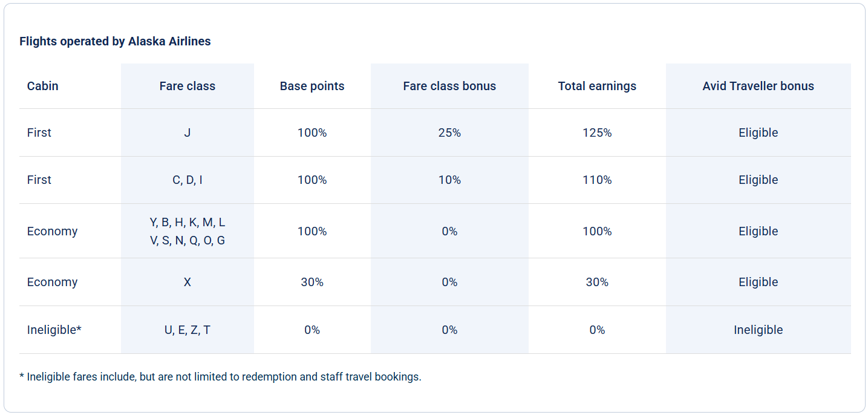This screenshot has height=415, width=868.
Task: Select the Fare class column header
Action: 188,86
